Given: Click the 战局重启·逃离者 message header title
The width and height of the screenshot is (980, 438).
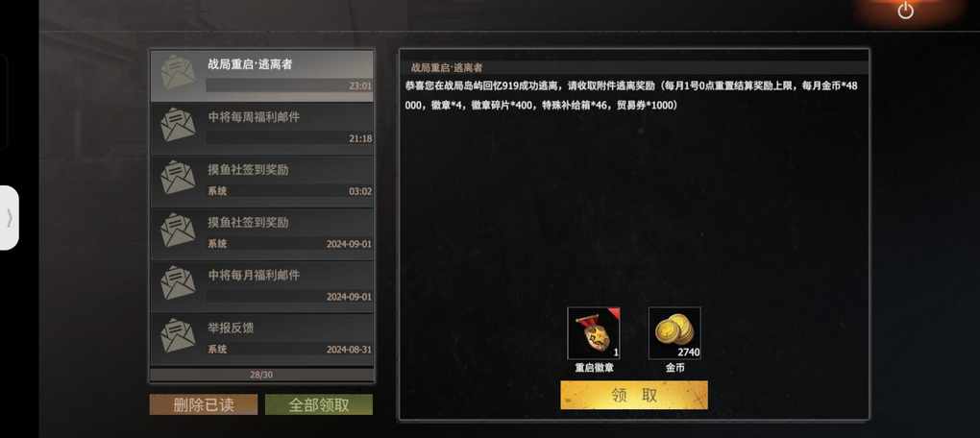Looking at the screenshot, I should 447,67.
